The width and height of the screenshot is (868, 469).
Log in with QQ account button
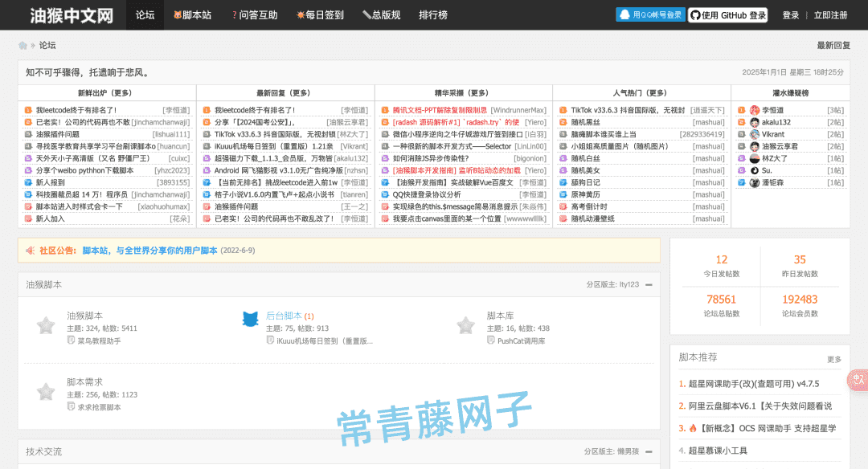tap(650, 15)
